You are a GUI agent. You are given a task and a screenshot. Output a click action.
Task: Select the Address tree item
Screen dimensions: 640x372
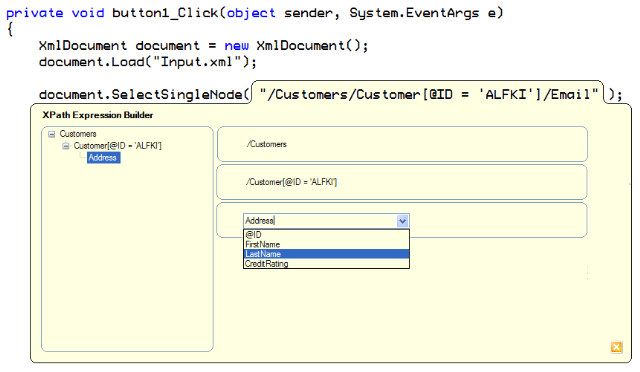[x=103, y=158]
